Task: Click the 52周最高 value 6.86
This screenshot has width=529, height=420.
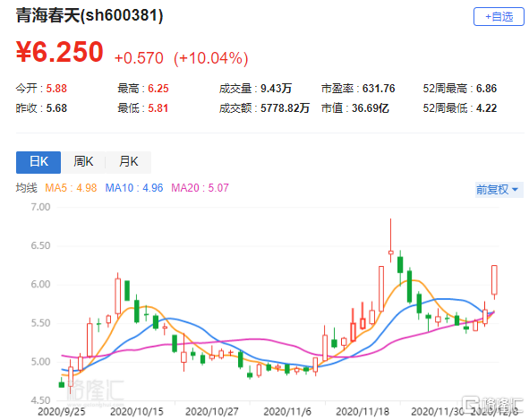Action: click(486, 89)
